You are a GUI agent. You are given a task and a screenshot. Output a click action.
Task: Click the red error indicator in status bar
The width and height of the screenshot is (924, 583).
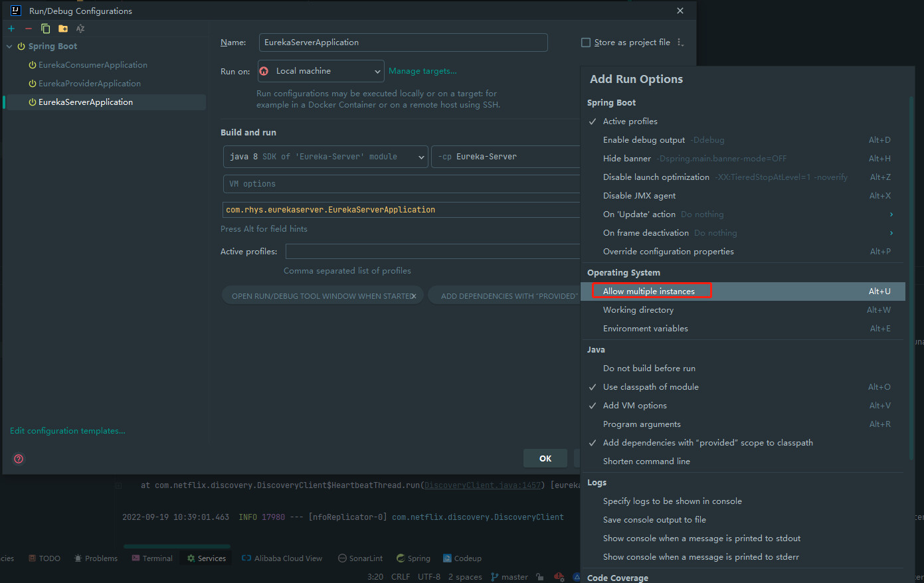click(559, 576)
